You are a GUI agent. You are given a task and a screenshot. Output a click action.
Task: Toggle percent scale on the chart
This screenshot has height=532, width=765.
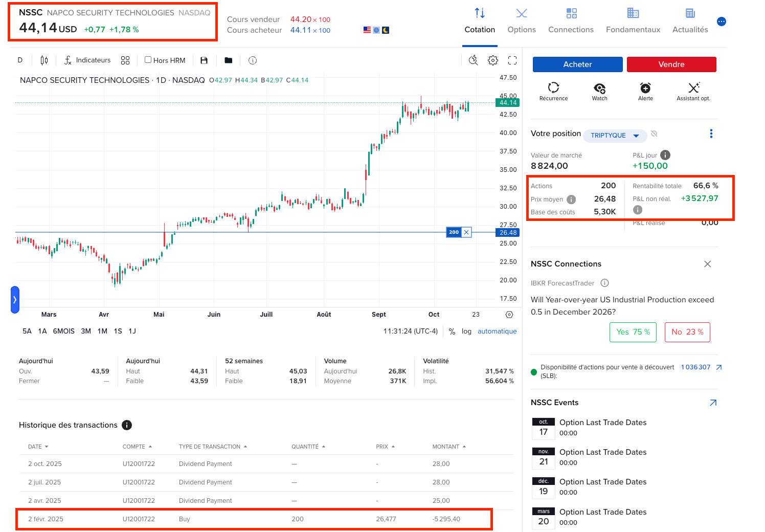click(x=452, y=331)
